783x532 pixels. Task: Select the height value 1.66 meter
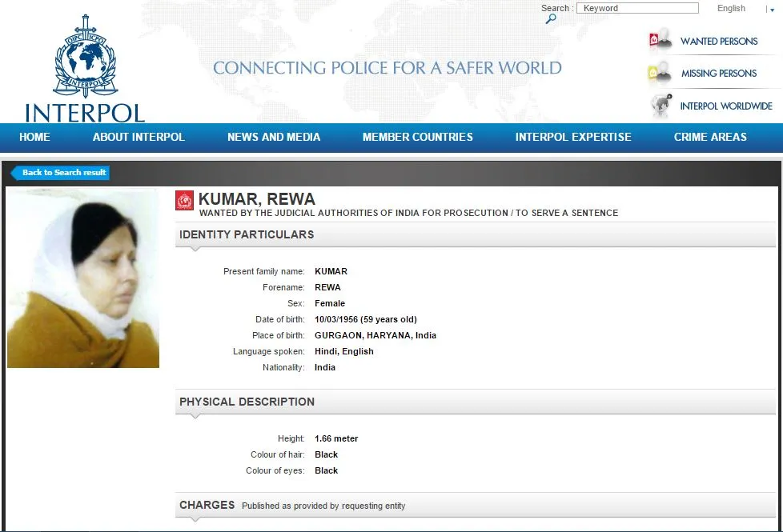336,438
